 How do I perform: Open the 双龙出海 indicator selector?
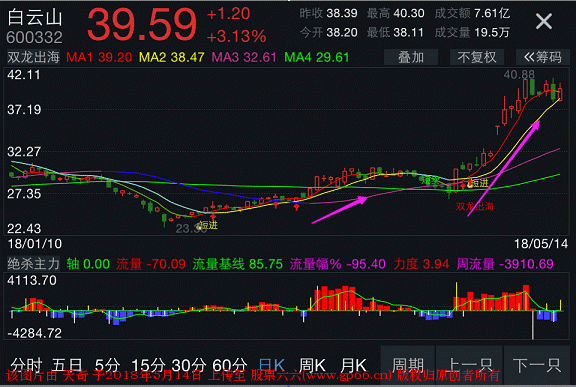33,57
